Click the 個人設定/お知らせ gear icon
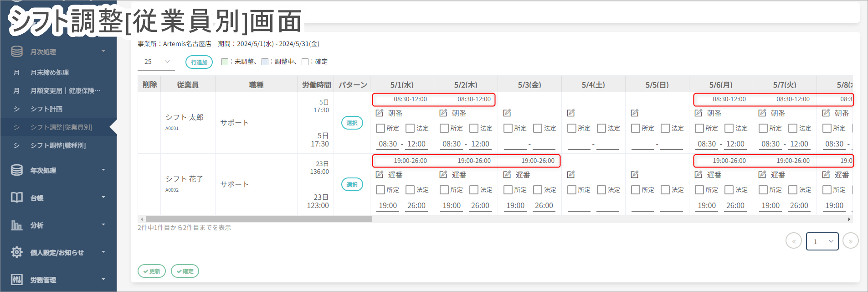 tap(17, 252)
